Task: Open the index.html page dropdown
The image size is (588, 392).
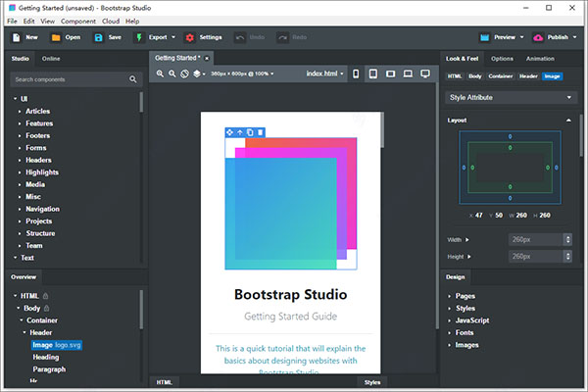Action: click(x=324, y=73)
